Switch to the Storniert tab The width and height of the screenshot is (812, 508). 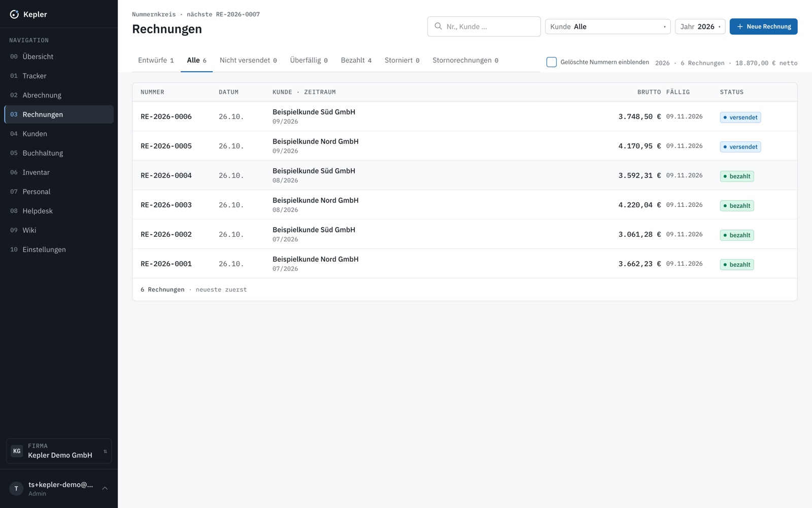point(402,60)
